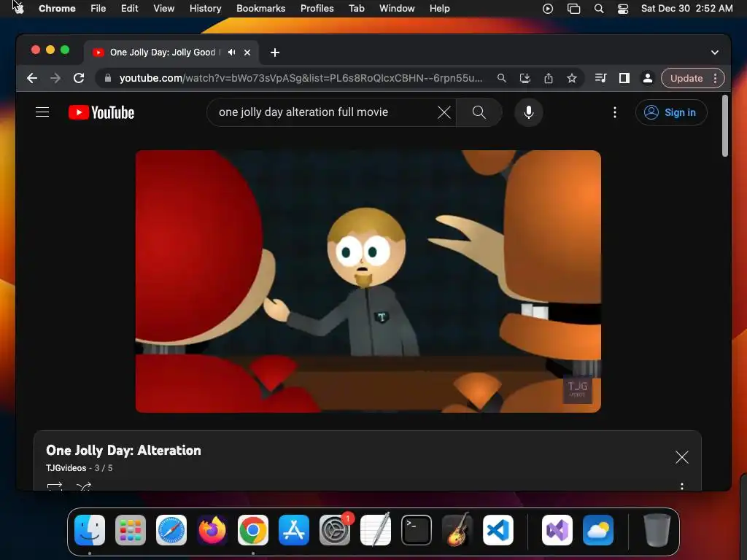Reload the YouTube page
This screenshot has width=747, height=560.
click(79, 78)
